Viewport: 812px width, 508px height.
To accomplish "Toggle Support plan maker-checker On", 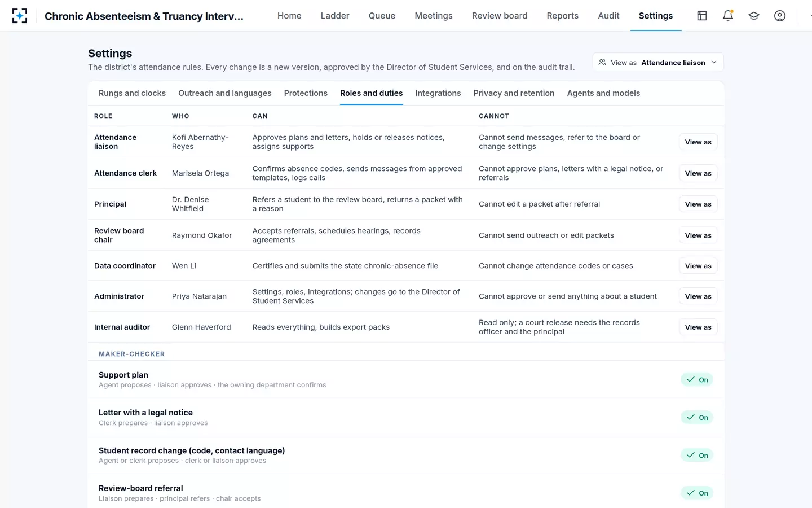I will click(697, 380).
